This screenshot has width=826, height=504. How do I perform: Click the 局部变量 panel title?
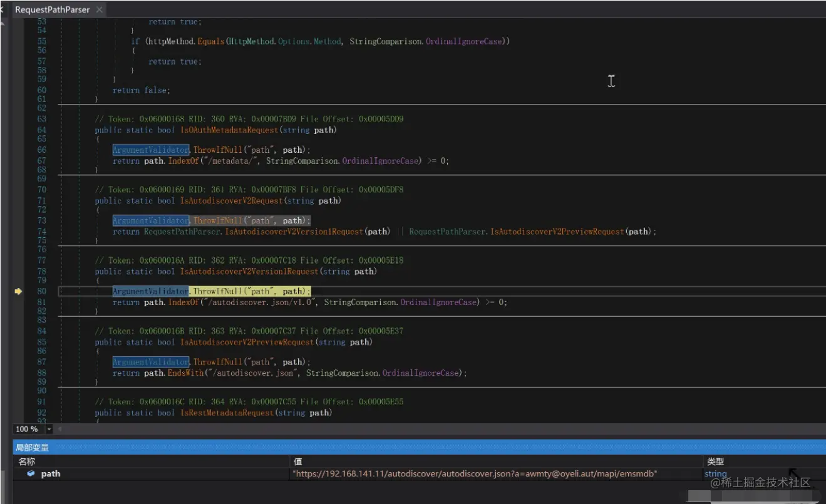pos(32,447)
